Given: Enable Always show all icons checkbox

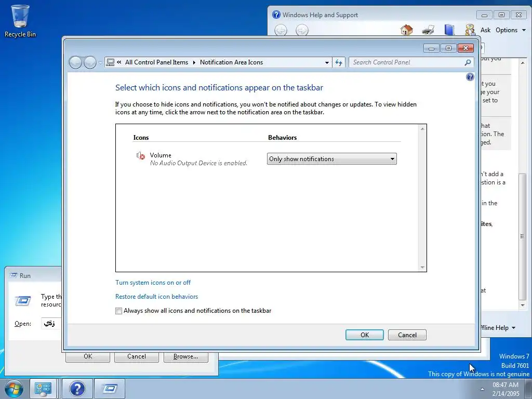Looking at the screenshot, I should tap(118, 311).
